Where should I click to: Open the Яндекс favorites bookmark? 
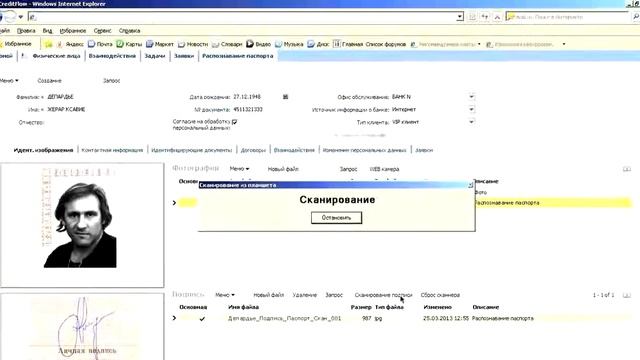point(70,44)
